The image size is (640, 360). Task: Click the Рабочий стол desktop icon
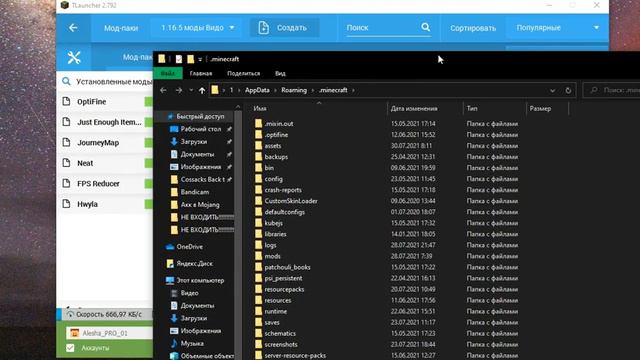click(x=174, y=129)
